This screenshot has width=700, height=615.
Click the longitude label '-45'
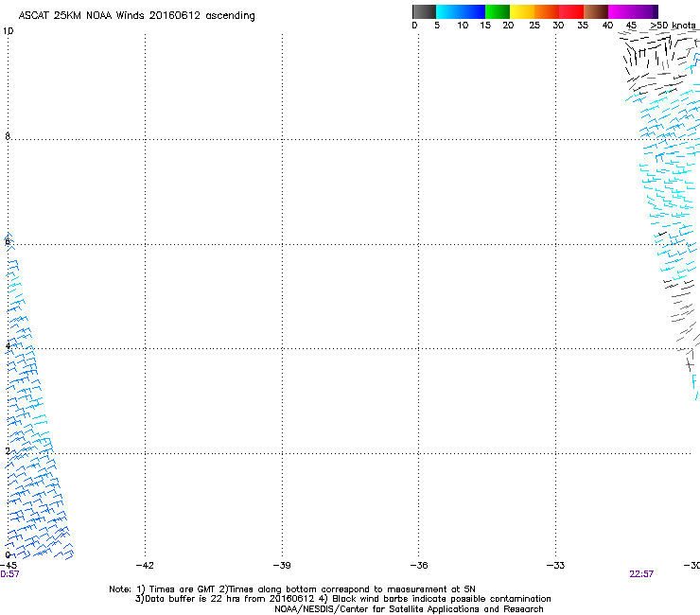click(x=8, y=566)
